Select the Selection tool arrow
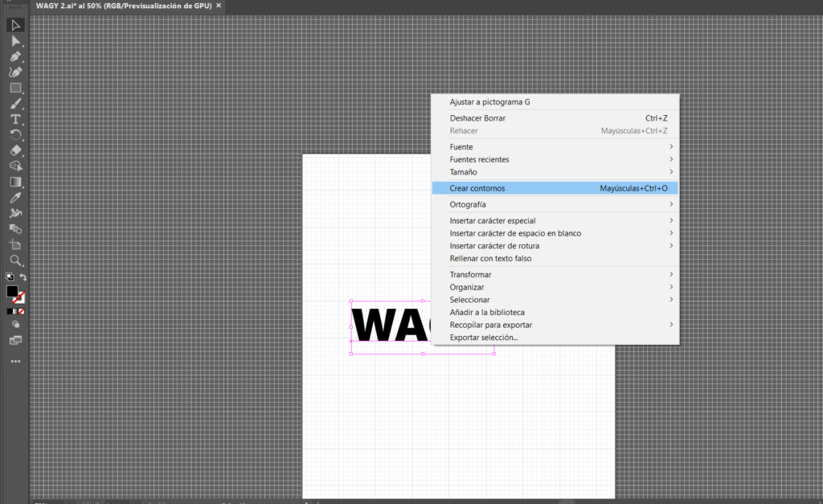 point(15,25)
